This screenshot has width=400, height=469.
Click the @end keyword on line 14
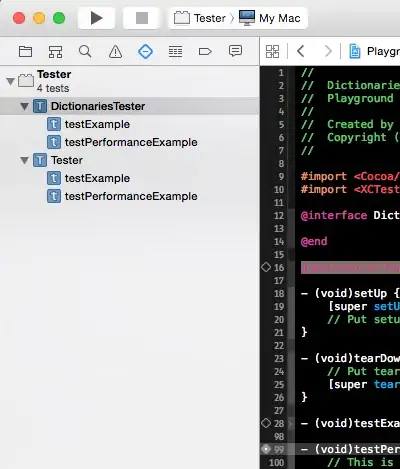coord(314,241)
